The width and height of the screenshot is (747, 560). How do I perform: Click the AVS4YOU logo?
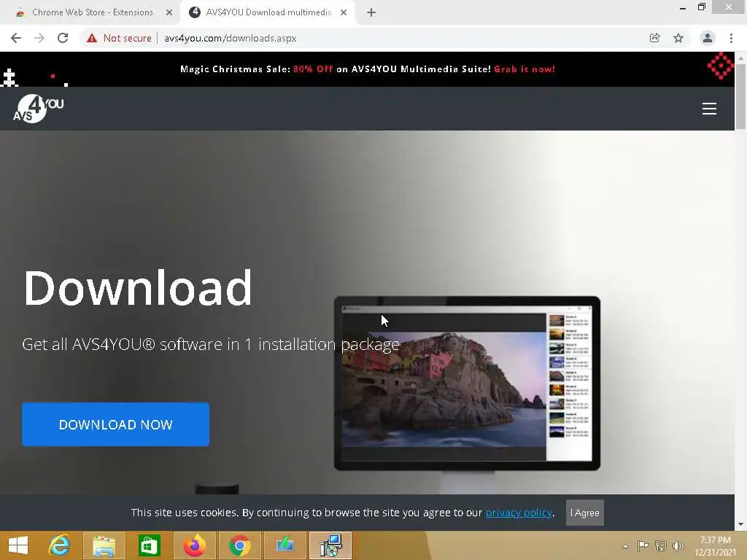coord(38,109)
